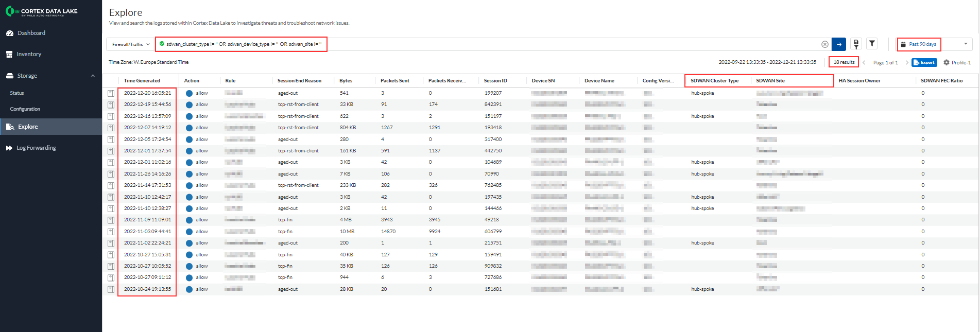Screen dimensions: 980x332
Task: Run the query with the arrow button
Action: coord(839,44)
